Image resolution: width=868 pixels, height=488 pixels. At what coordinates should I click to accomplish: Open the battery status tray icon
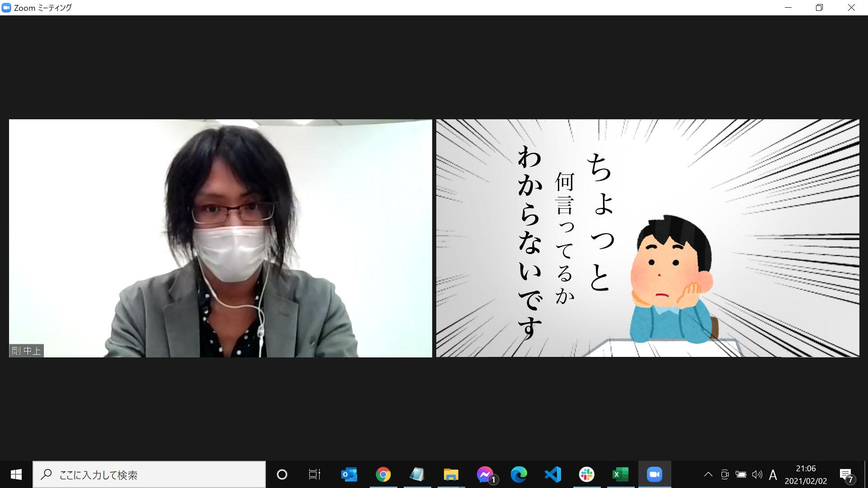click(741, 474)
